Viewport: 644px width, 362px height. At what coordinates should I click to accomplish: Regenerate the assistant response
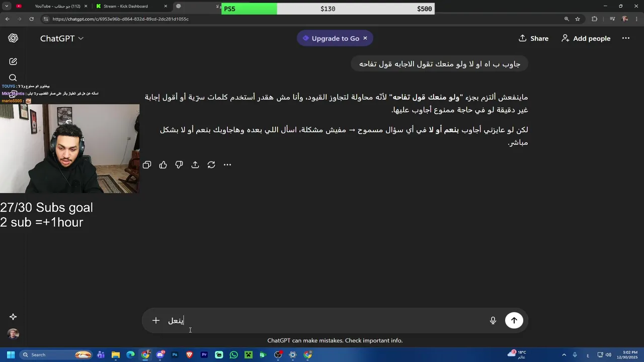click(211, 165)
